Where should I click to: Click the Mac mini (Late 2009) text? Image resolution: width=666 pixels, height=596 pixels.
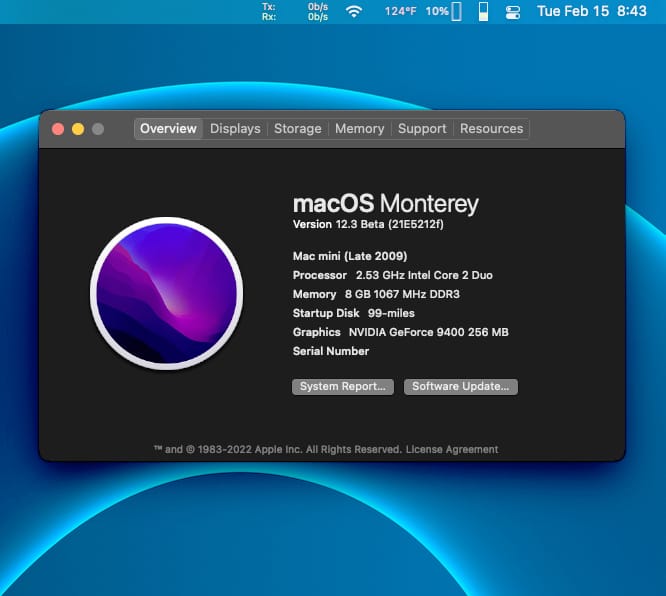pos(350,256)
